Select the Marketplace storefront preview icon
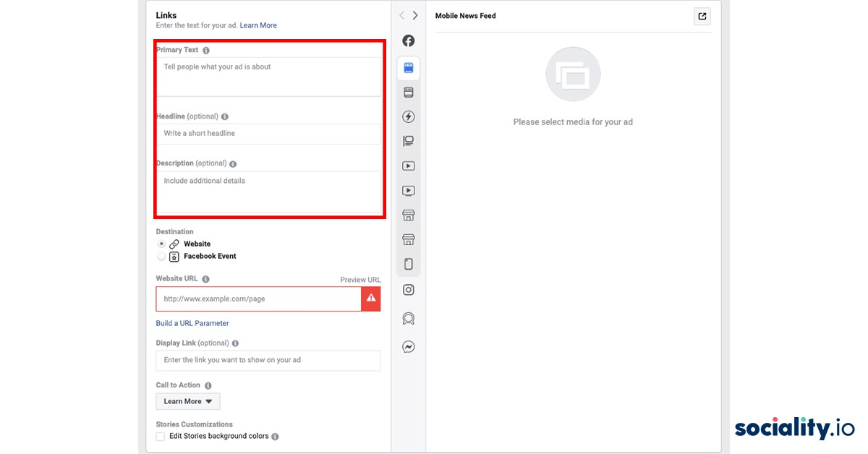Screen dimensions: 868x454 (409, 215)
